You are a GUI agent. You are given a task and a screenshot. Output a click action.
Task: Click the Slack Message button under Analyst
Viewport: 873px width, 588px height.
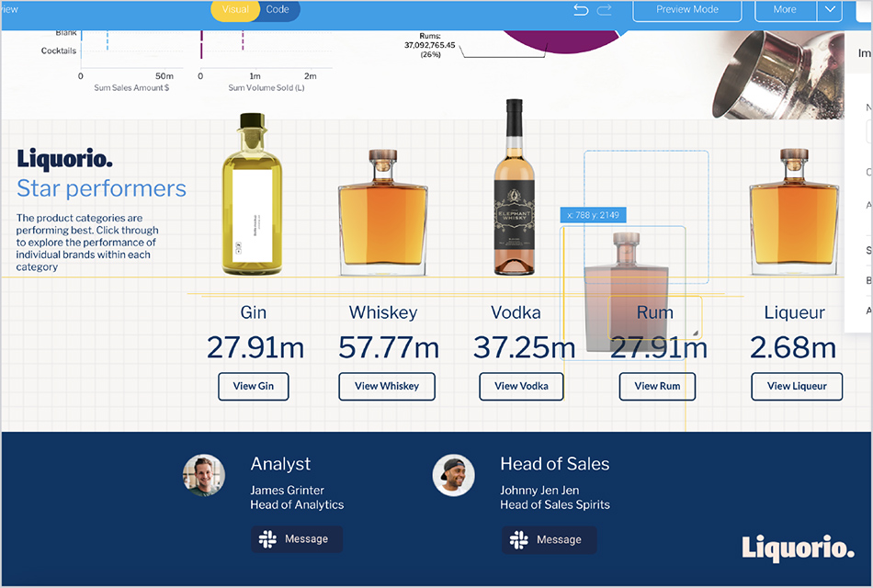pos(297,539)
